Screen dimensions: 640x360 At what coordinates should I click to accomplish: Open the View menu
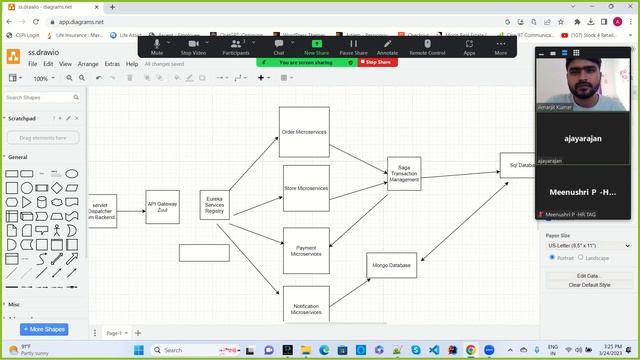(x=65, y=64)
